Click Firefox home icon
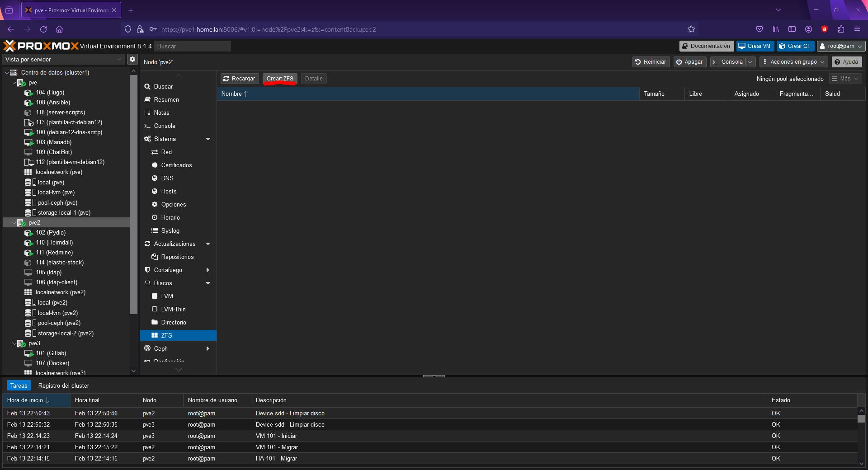The image size is (868, 470). [x=59, y=29]
